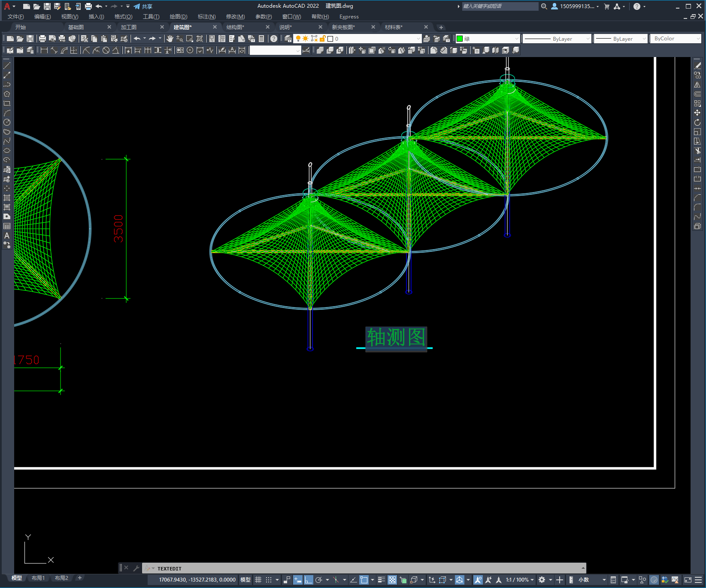
Task: Toggle dynamic input in status bar
Action: (x=297, y=580)
